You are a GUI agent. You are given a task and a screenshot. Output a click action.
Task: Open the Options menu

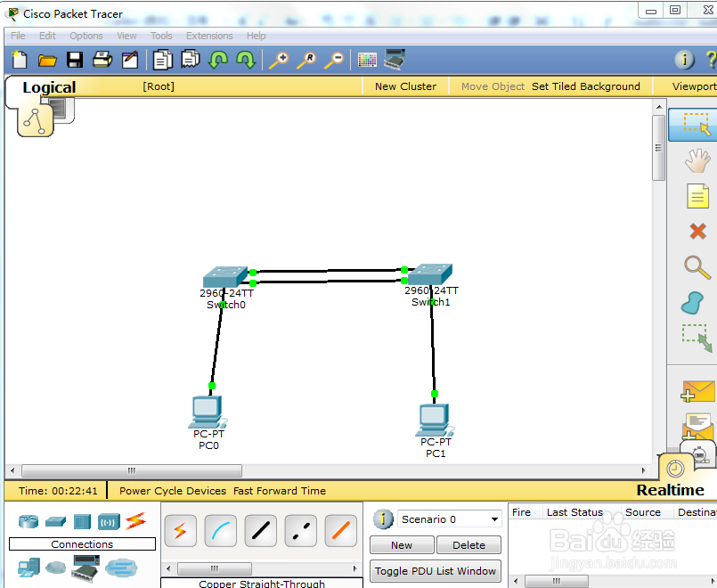coord(86,36)
